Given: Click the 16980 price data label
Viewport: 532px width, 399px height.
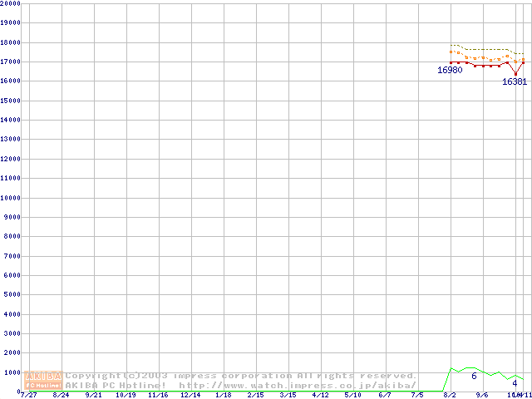Looking at the screenshot, I should (x=450, y=71).
